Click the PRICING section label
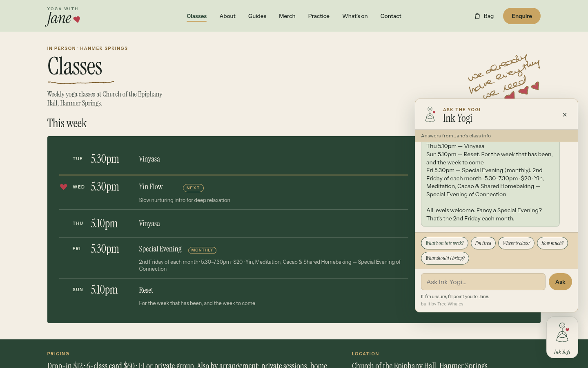This screenshot has width=588, height=368. coord(58,354)
